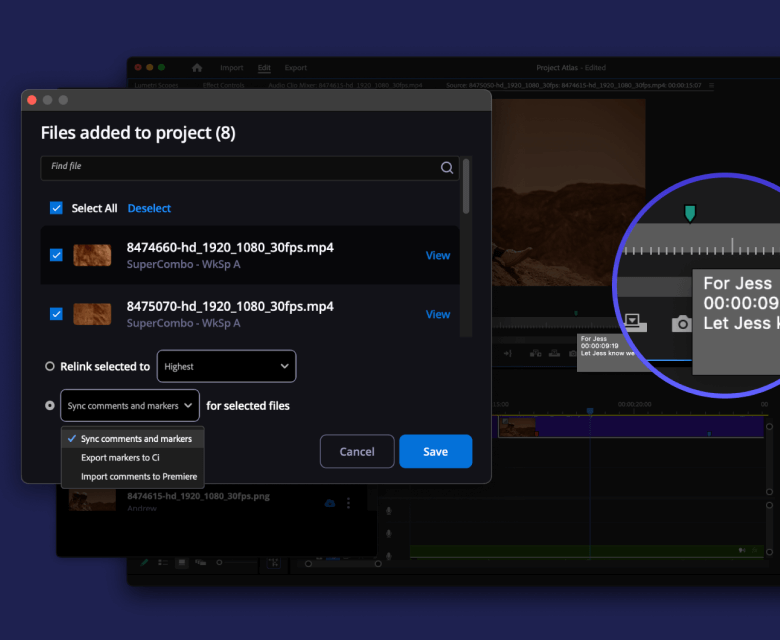The height and width of the screenshot is (640, 780).
Task: Uncheck the Select All checkbox
Action: pos(56,208)
